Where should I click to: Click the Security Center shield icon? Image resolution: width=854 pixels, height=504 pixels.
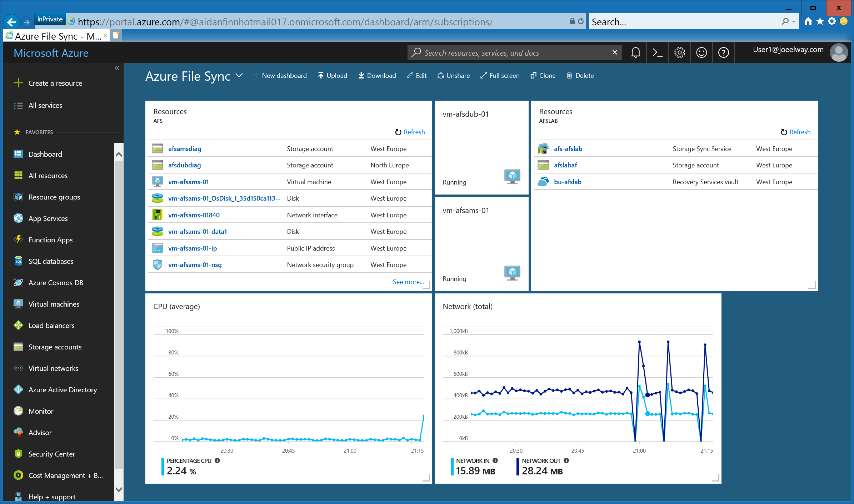click(x=18, y=454)
